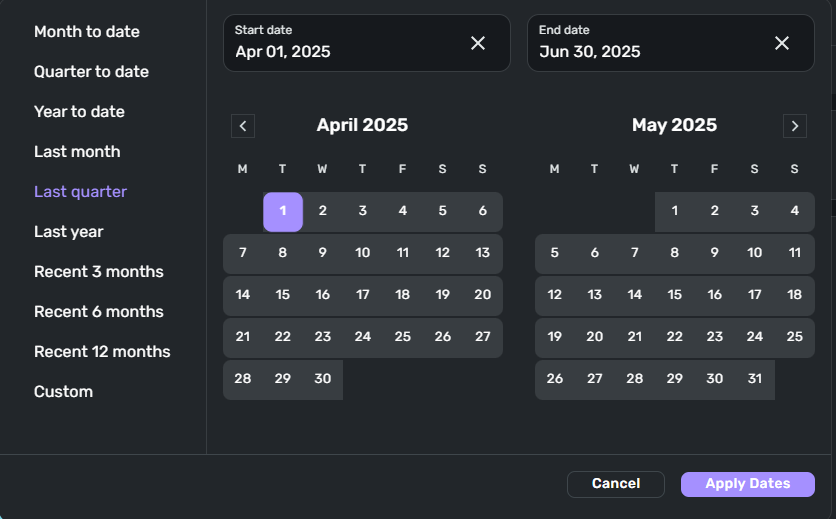836x519 pixels.
Task: Cancel the date selection
Action: [616, 484]
